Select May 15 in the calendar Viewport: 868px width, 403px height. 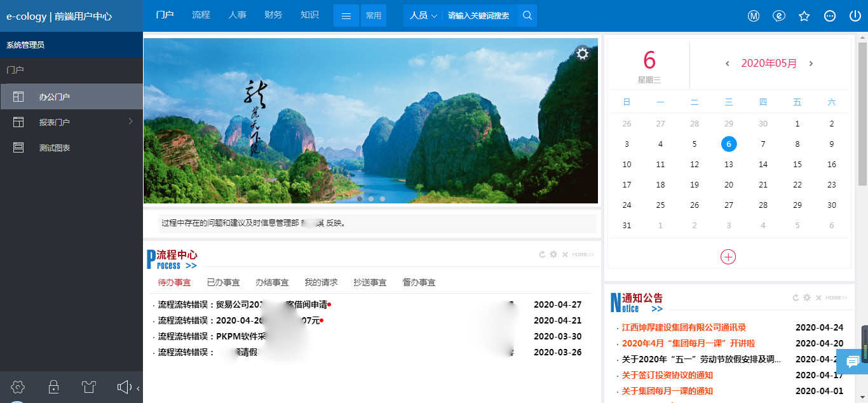[x=797, y=165]
